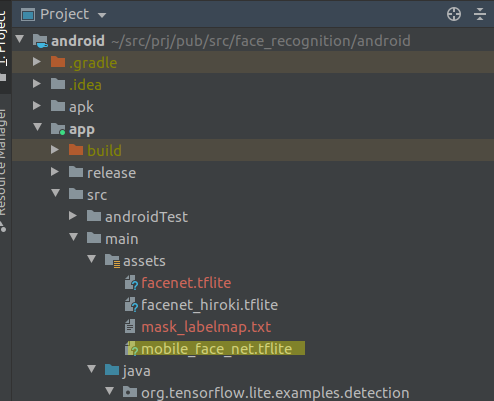The width and height of the screenshot is (494, 401).
Task: Collapse the main folder arrow
Action: (73, 237)
